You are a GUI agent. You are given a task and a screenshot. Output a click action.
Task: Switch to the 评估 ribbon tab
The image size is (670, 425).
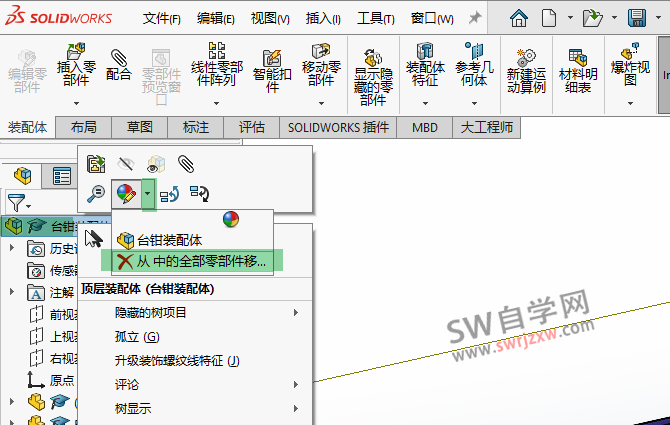[252, 127]
